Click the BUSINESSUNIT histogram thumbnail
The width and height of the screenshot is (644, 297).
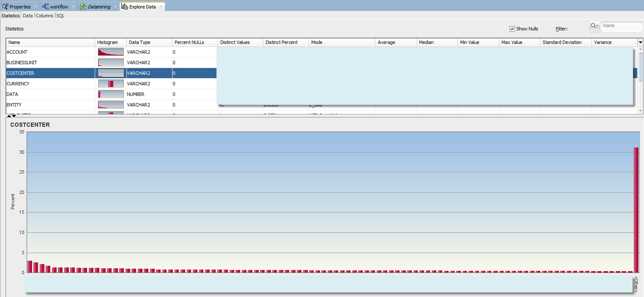[111, 63]
